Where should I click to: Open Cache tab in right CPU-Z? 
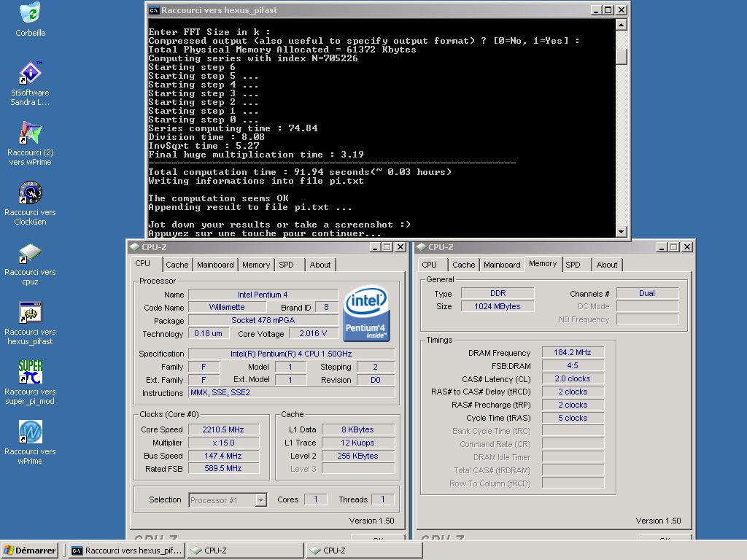tap(463, 265)
